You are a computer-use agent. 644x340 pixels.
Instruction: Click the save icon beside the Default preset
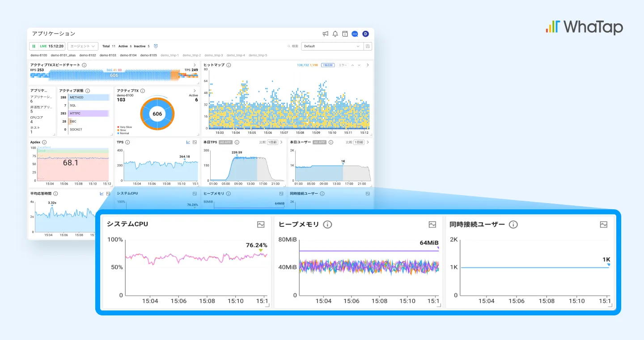pyautogui.click(x=368, y=46)
